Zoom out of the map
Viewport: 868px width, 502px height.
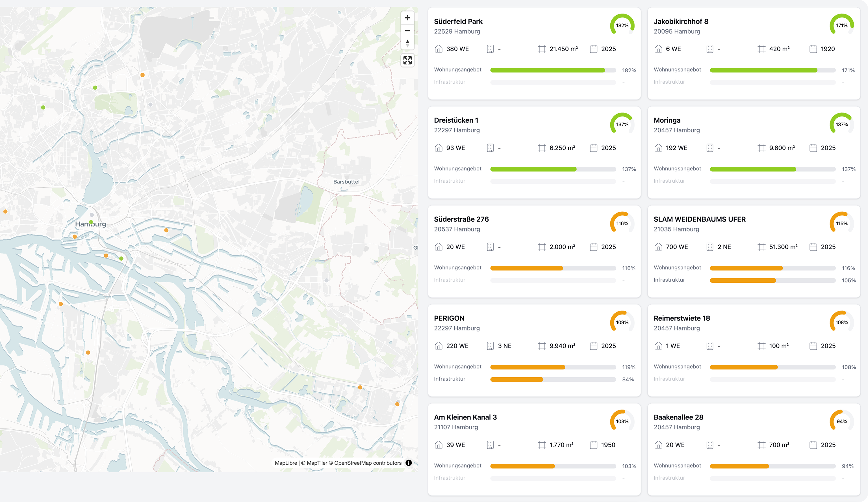tap(407, 31)
